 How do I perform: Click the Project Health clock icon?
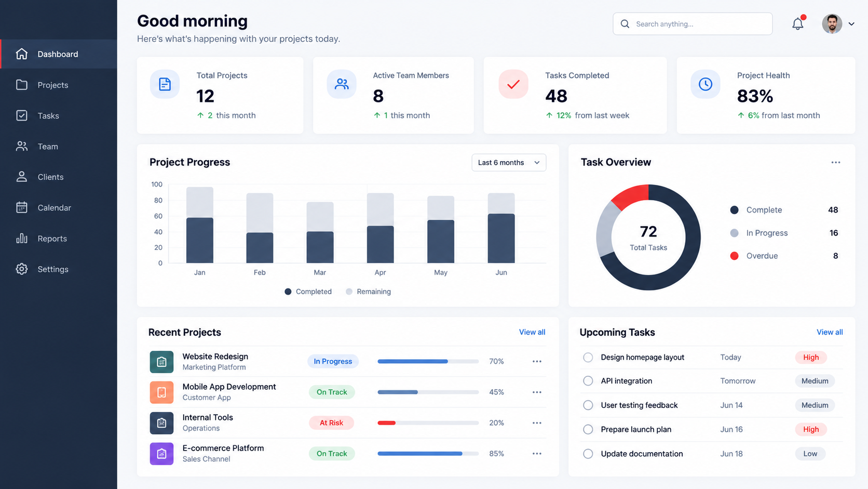click(706, 84)
